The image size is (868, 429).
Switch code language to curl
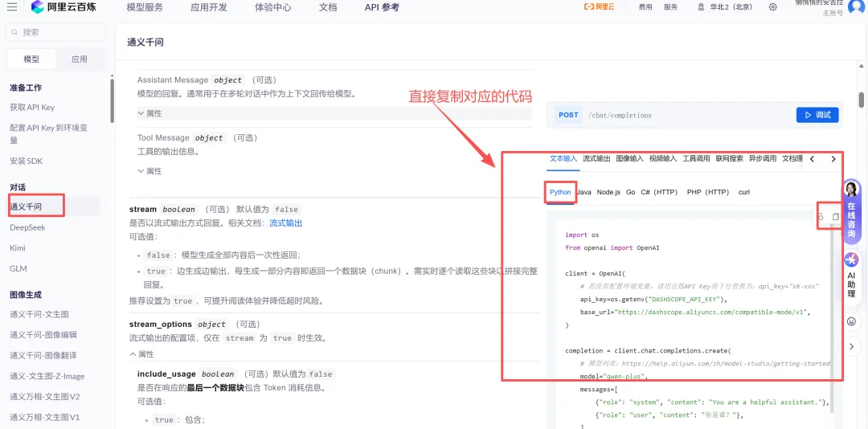(x=744, y=192)
